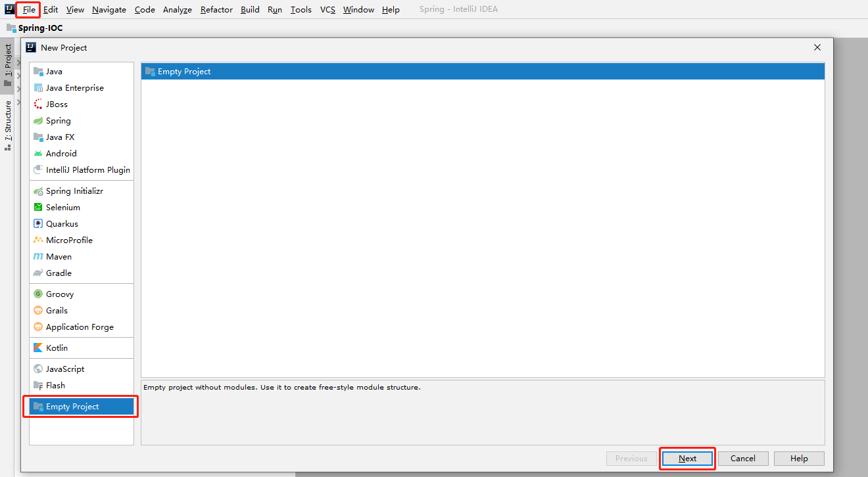
Task: Select the Kotlin icon
Action: point(38,348)
